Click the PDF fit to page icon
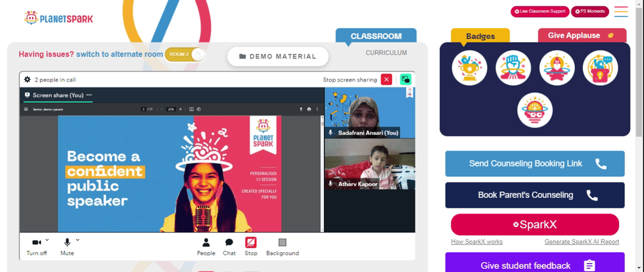 pyautogui.click(x=191, y=109)
